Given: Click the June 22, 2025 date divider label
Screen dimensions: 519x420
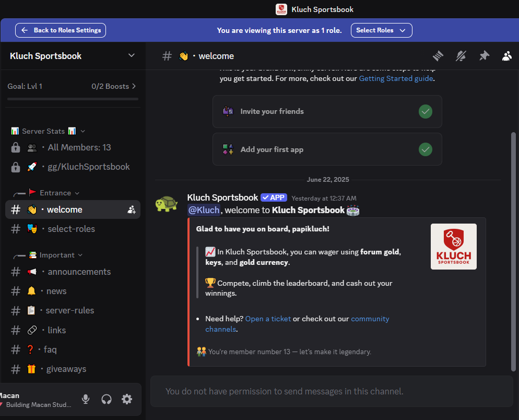Looking at the screenshot, I should click(x=328, y=180).
